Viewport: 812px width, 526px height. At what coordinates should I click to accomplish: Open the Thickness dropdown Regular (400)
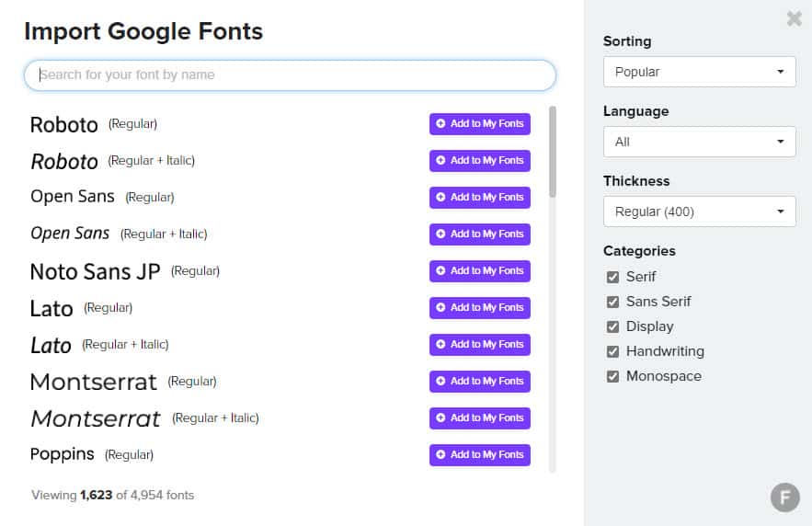(699, 212)
